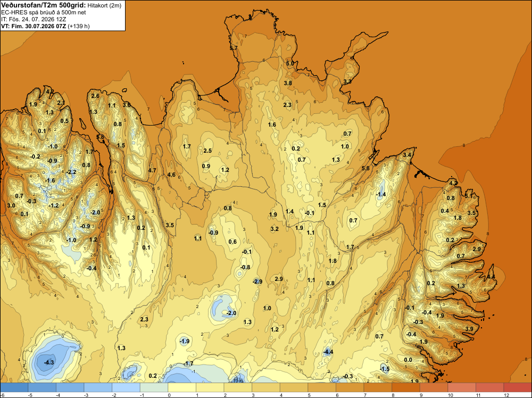The image size is (532, 398).
Task: Pick the legend swatch between 8 and 9
Action: pos(406,387)
